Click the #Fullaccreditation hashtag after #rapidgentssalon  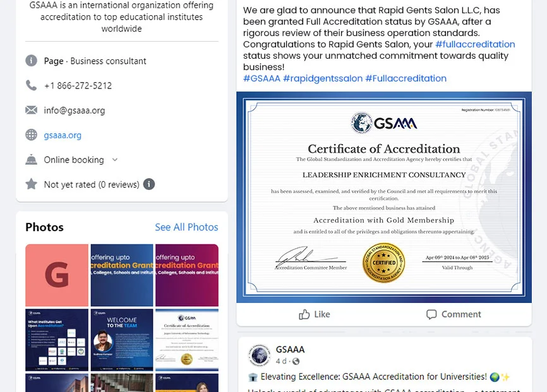[x=406, y=78]
